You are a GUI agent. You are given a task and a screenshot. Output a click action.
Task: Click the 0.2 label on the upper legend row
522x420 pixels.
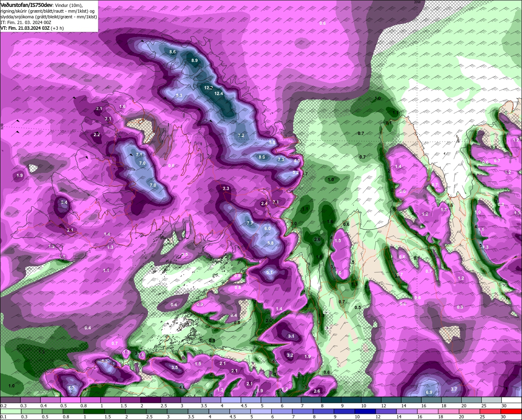click(4, 406)
